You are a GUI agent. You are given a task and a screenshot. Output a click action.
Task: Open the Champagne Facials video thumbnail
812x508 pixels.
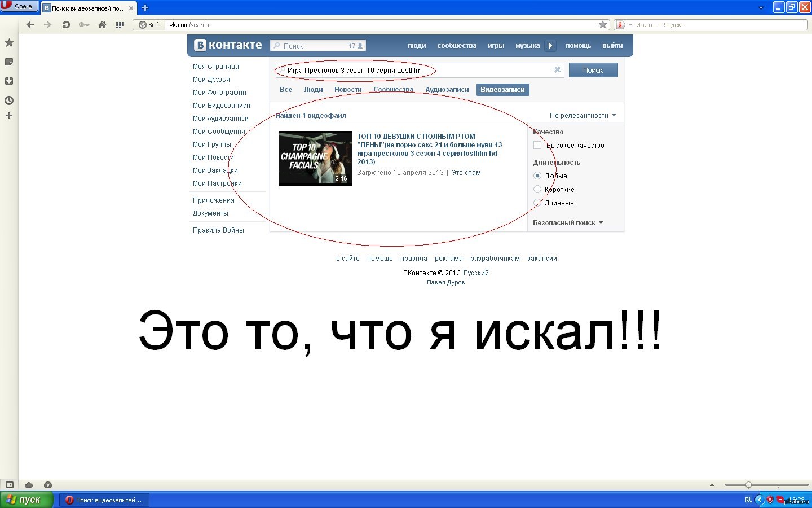click(315, 159)
